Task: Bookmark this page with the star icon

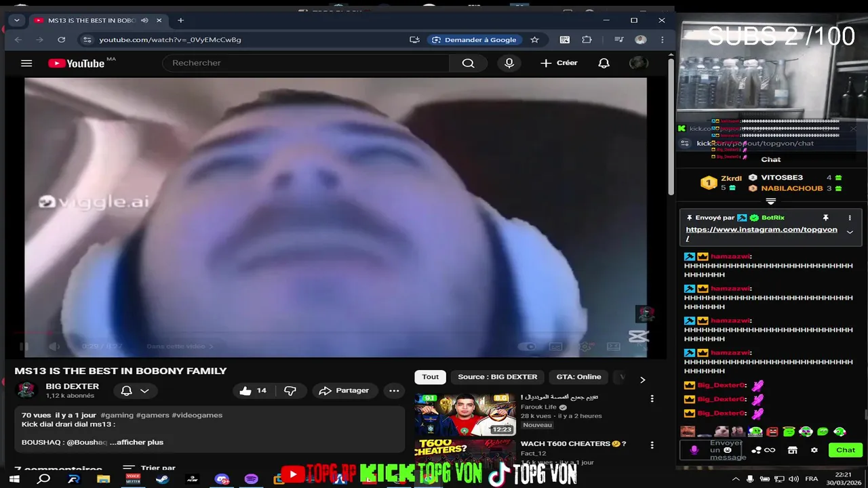Action: 534,40
